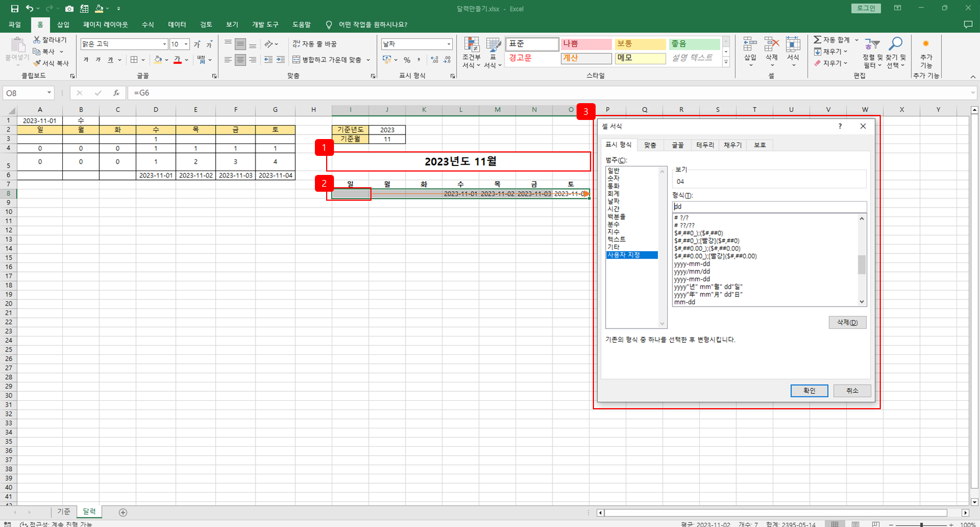980x527 pixels.
Task: Click the 삭제(D) button
Action: 847,322
